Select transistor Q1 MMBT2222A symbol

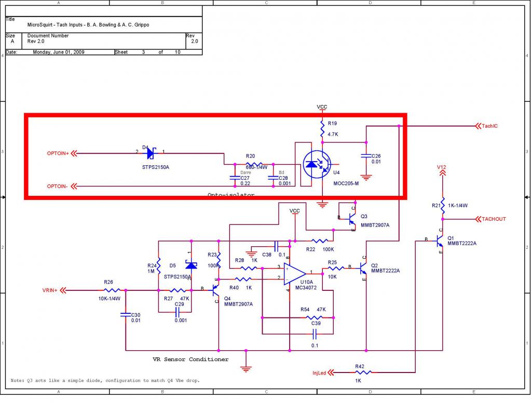[440, 241]
